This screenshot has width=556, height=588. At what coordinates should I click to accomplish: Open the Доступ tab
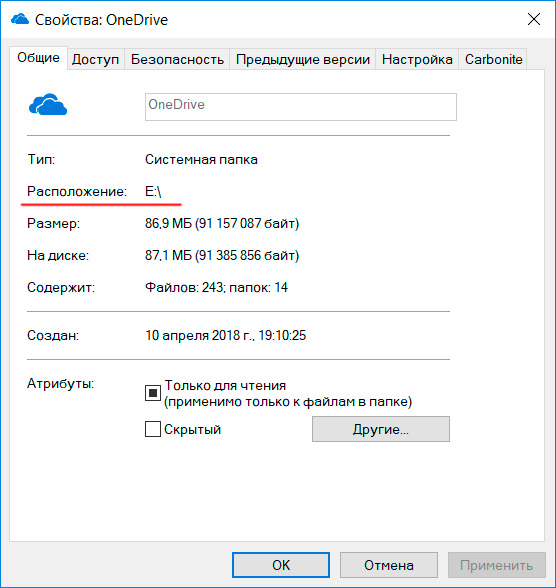click(x=96, y=59)
